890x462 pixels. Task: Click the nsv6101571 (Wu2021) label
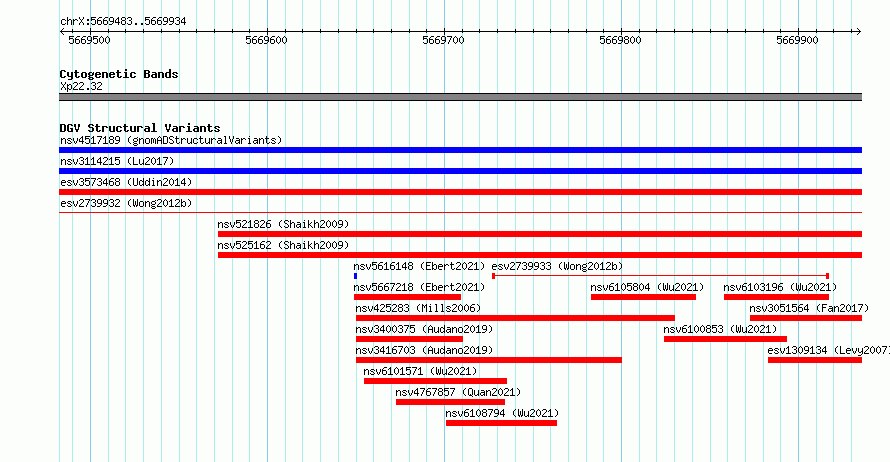421,371
